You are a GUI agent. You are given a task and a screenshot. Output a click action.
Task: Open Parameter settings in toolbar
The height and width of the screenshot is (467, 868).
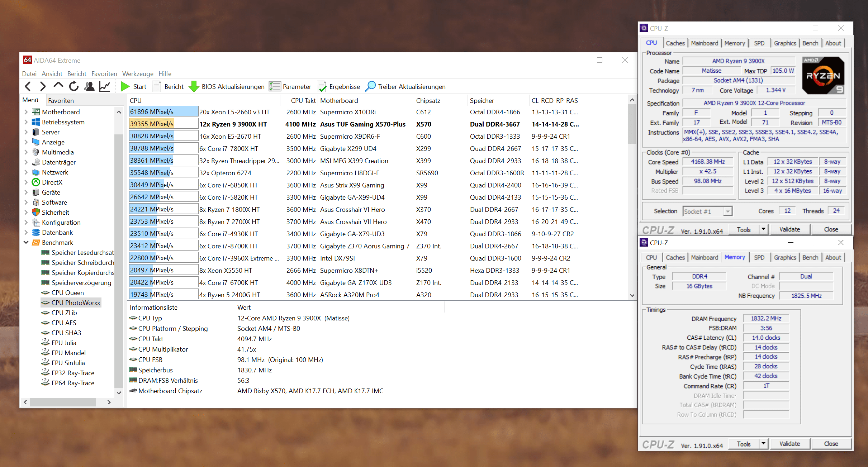click(290, 86)
